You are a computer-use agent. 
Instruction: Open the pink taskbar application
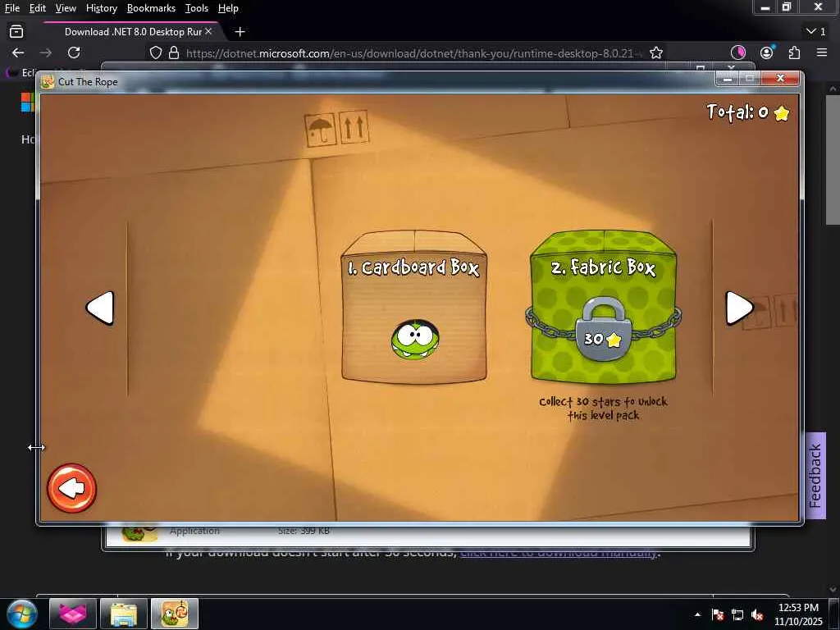[x=73, y=614]
